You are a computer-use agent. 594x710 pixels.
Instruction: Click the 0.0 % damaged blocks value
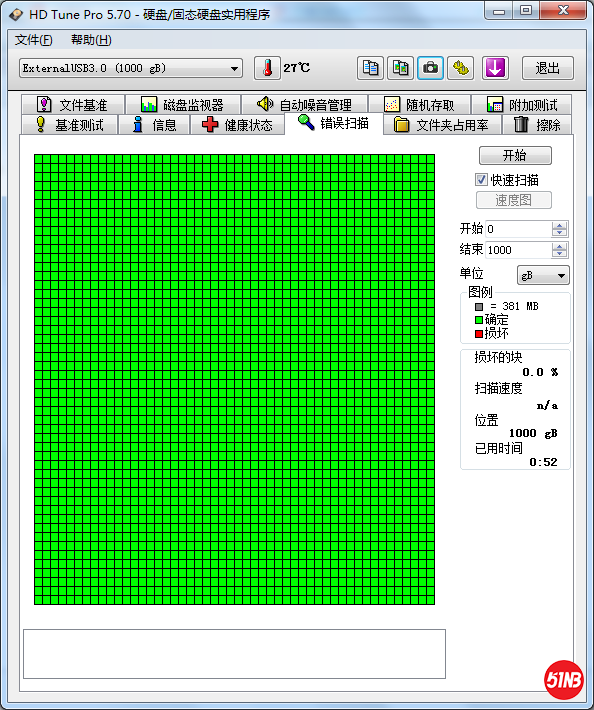(540, 372)
